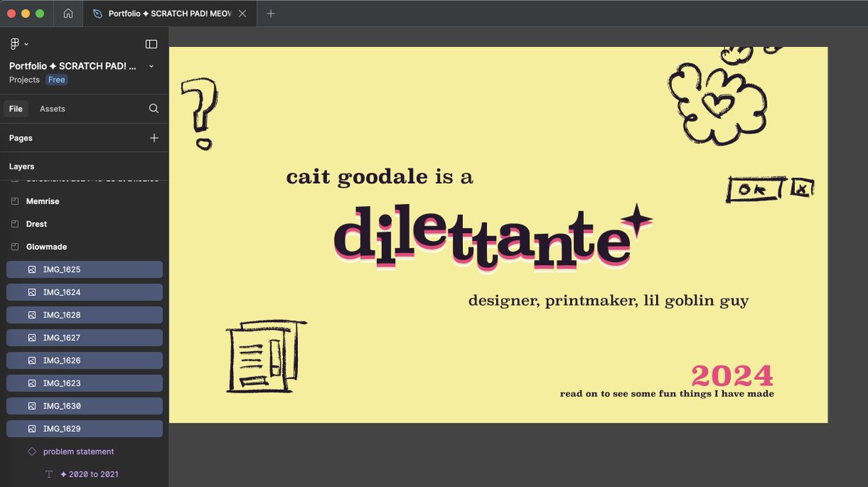Viewport: 868px width, 487px height.
Task: Select the Drest layer in the Layers panel
Action: coord(35,224)
